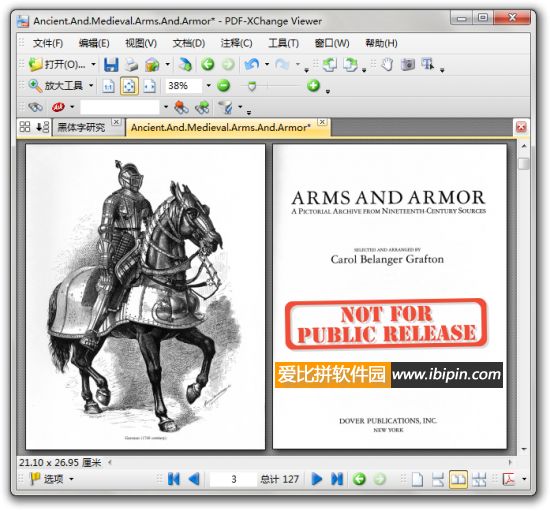Toggle Fit Page zoom mode
The width and height of the screenshot is (550, 511).
(129, 86)
